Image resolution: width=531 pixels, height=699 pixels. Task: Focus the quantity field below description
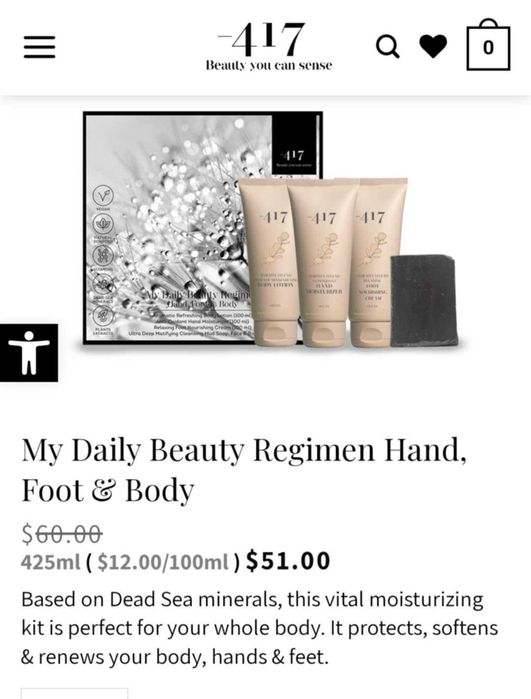coord(74,693)
